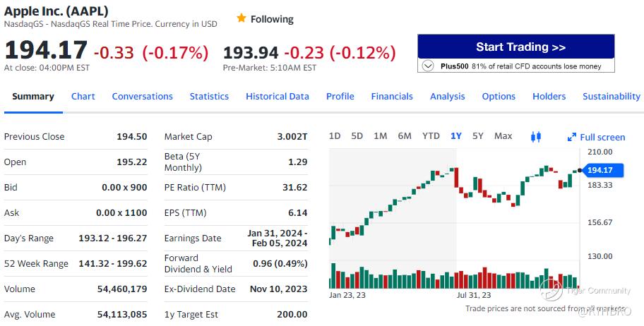644x326 pixels.
Task: Click the Full screen expand arrows icon
Action: tap(572, 137)
